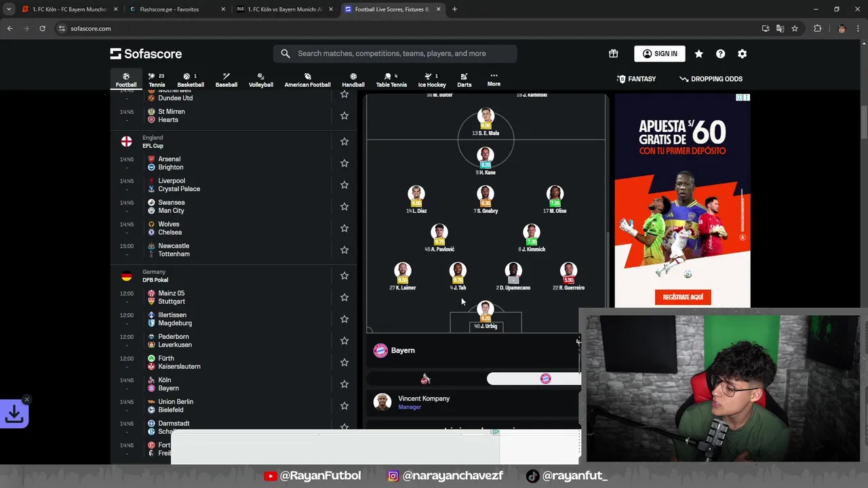Open FANTASY link
The height and width of the screenshot is (488, 868).
click(636, 79)
